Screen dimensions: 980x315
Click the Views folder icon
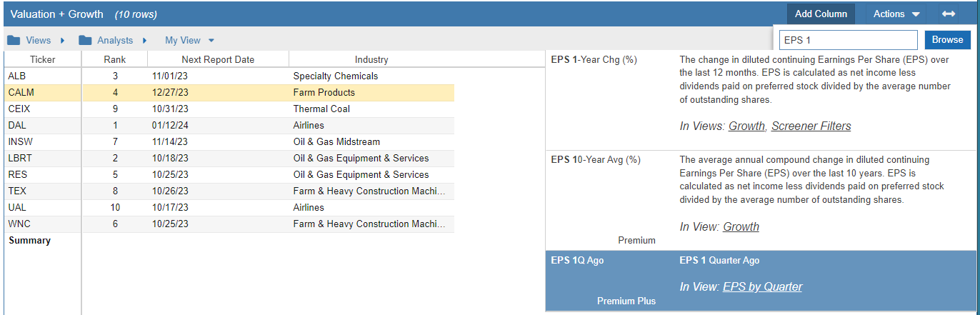(x=14, y=40)
